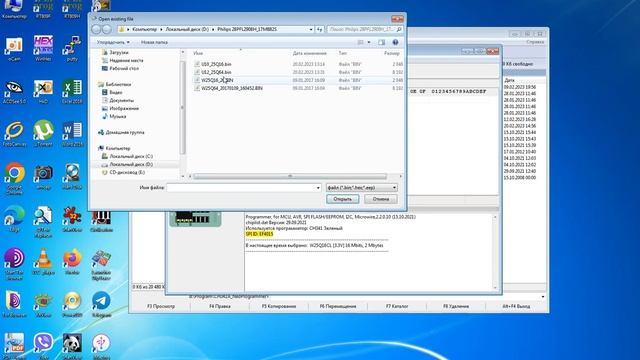Select Недавние места in the sidebar
640x360 pixels.
click(126, 60)
